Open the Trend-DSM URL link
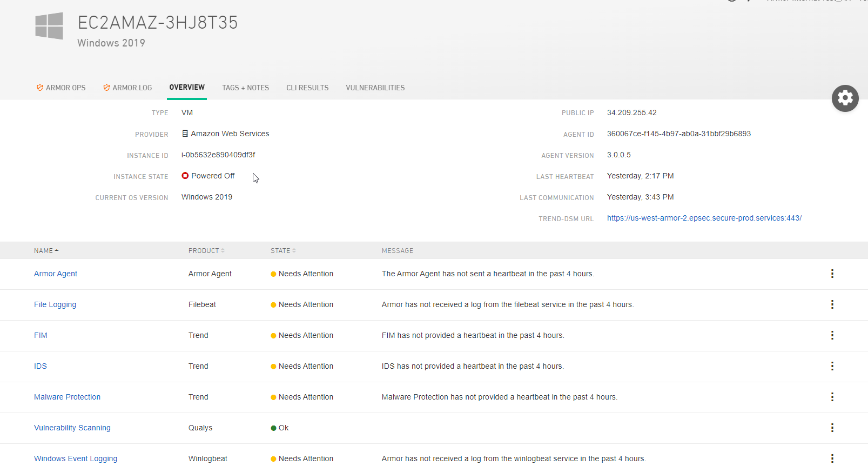868x472 pixels. click(x=704, y=218)
